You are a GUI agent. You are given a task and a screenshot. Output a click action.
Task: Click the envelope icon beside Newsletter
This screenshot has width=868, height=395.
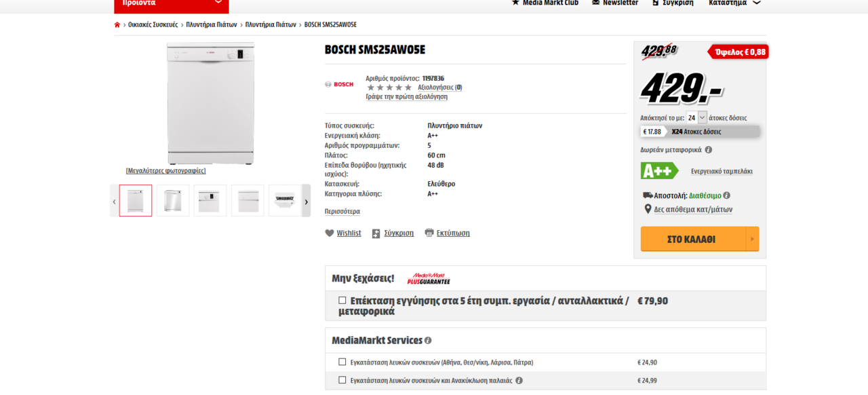595,3
